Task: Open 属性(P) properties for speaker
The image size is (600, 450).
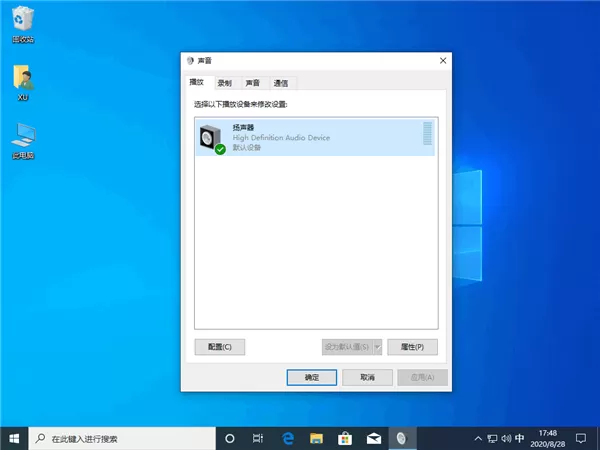Action: [412, 347]
